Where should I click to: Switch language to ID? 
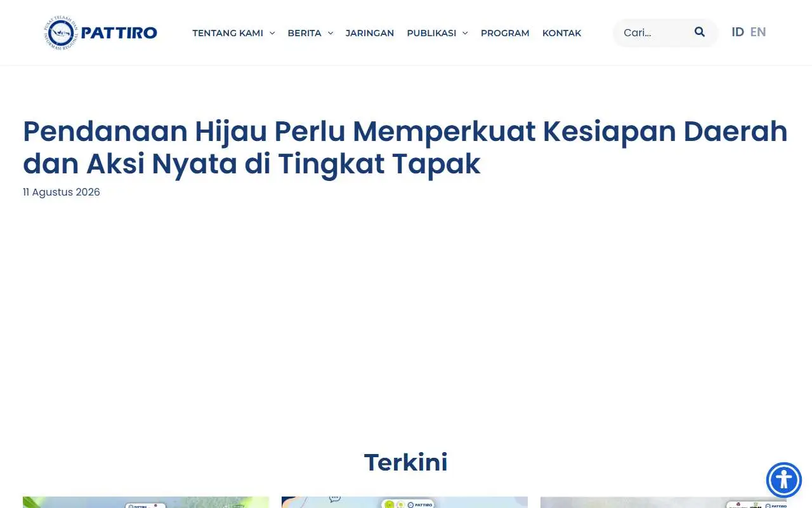738,32
